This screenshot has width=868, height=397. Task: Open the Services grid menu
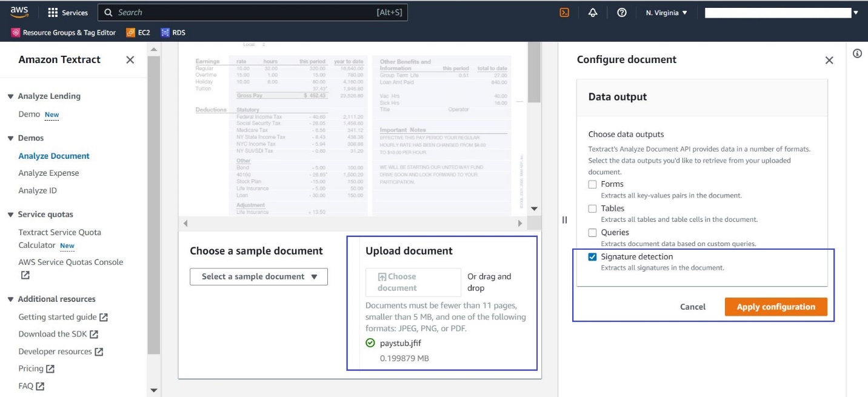point(67,12)
